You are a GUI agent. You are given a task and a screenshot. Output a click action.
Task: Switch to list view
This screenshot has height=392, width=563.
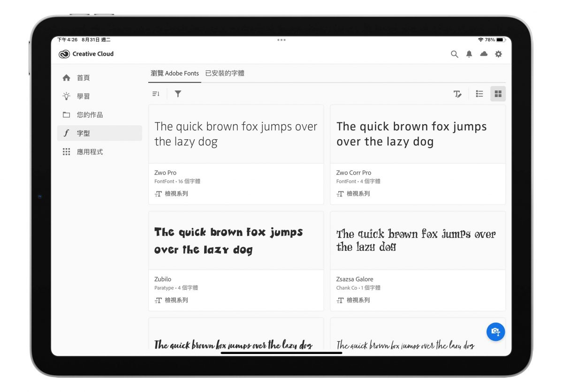479,94
